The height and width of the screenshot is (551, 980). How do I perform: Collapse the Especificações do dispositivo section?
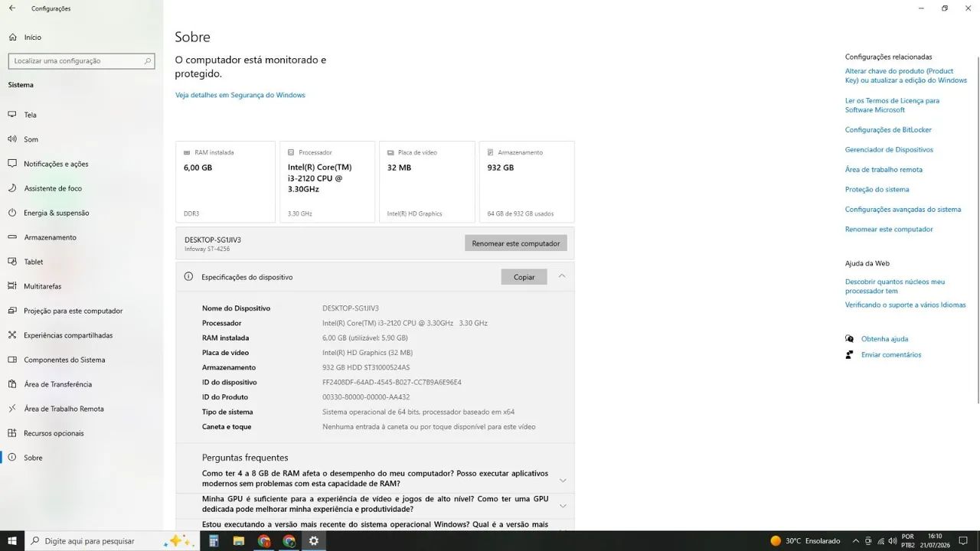[x=562, y=276]
